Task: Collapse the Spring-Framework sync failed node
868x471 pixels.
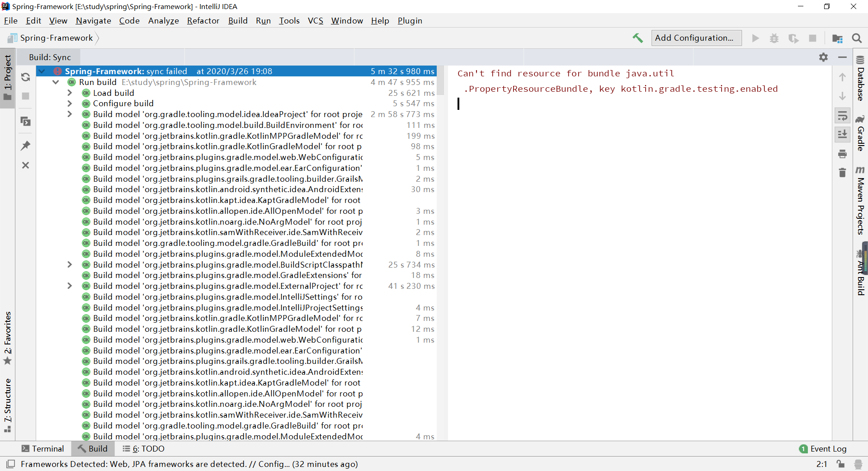Action: 42,71
